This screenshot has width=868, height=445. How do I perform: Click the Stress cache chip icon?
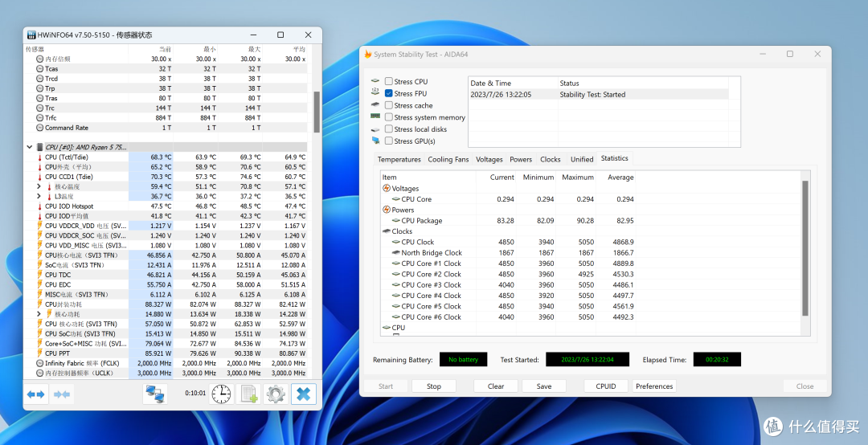(x=375, y=104)
